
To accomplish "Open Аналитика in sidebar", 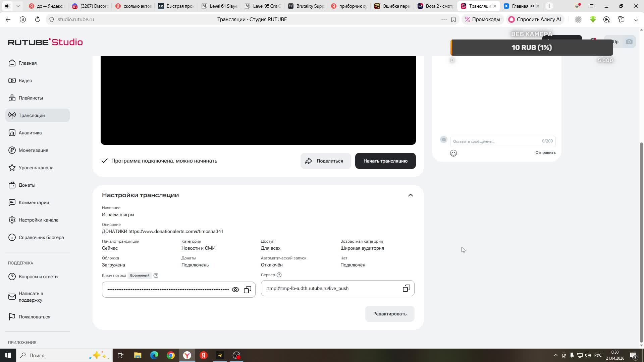I will [30, 133].
